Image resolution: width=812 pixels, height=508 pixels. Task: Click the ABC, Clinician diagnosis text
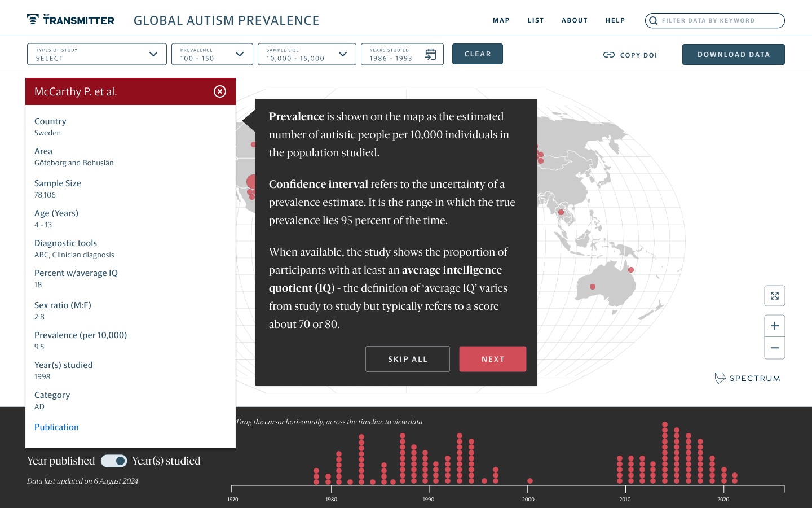pos(74,255)
